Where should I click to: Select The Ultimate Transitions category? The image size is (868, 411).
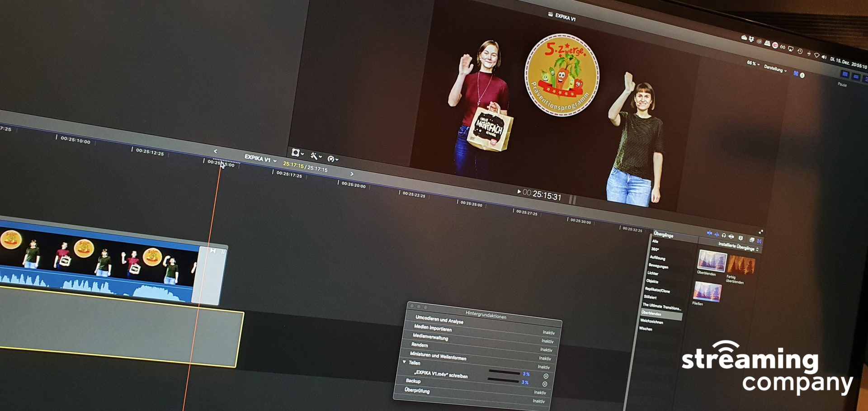(x=662, y=307)
